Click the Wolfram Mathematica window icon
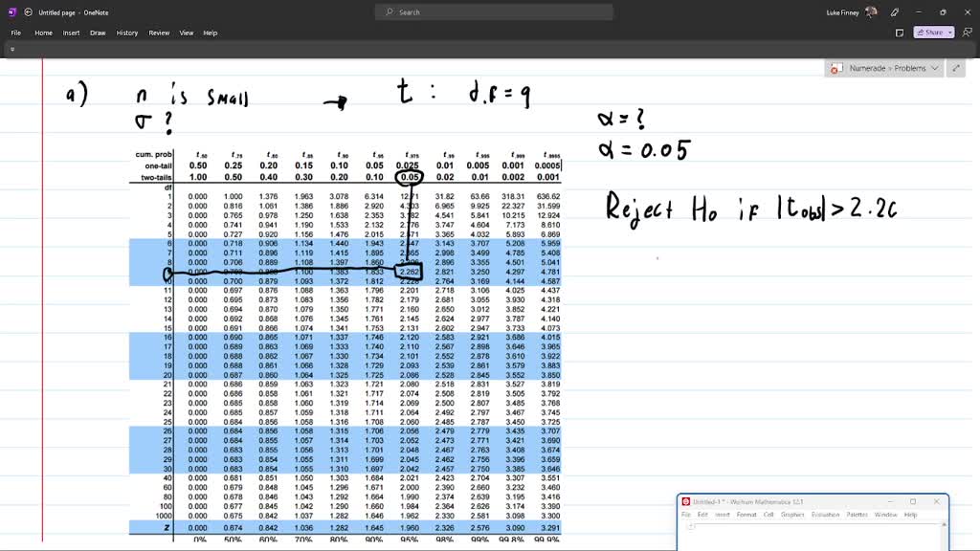 pos(685,501)
